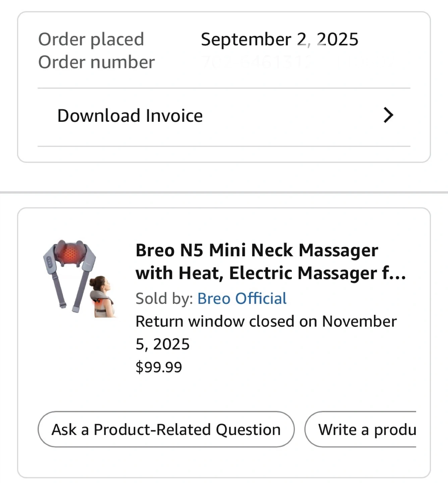The image size is (448, 483).
Task: Click the control buttons on massager image
Action: (49, 262)
